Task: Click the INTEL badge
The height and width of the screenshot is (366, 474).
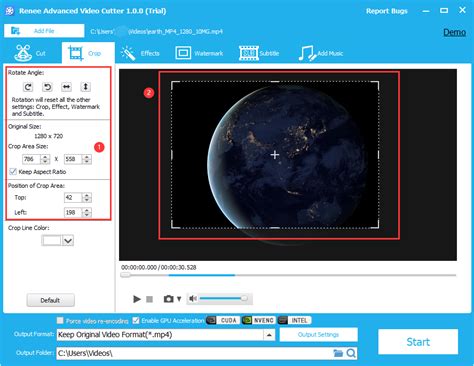Action: [x=294, y=320]
